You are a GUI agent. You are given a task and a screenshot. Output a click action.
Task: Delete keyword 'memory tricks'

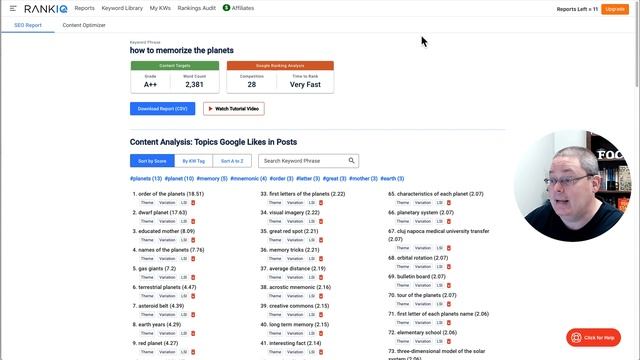pyautogui.click(x=321, y=259)
